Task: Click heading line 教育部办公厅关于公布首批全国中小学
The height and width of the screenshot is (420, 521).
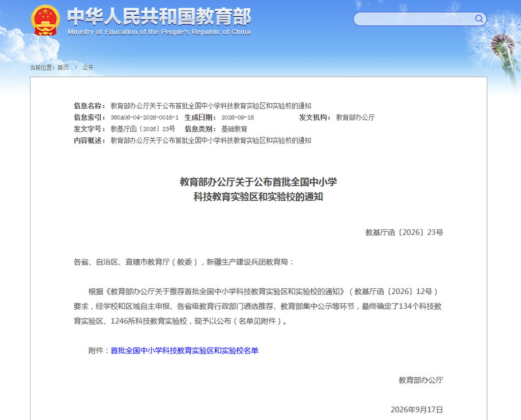Action: tap(258, 182)
